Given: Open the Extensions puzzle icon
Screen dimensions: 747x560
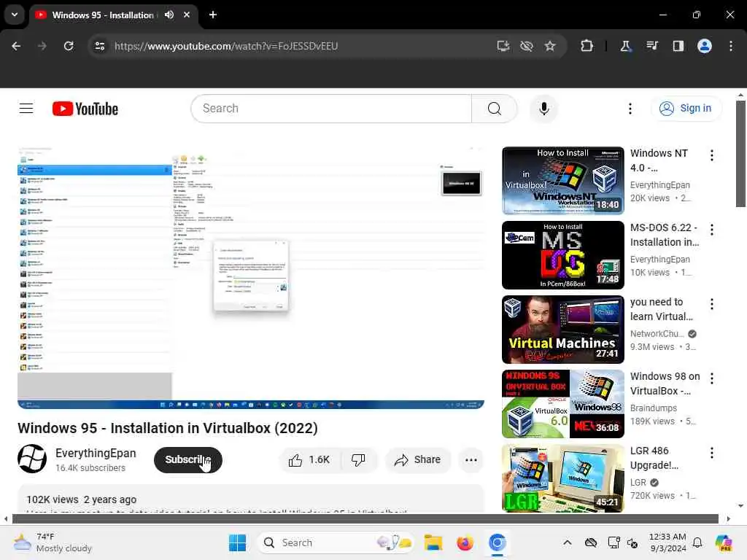Looking at the screenshot, I should 587,46.
